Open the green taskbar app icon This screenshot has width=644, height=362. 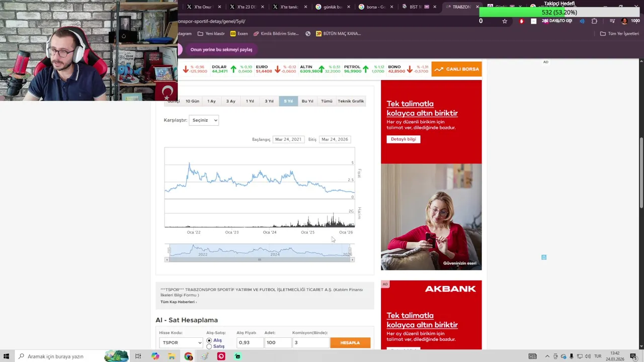coord(237,356)
